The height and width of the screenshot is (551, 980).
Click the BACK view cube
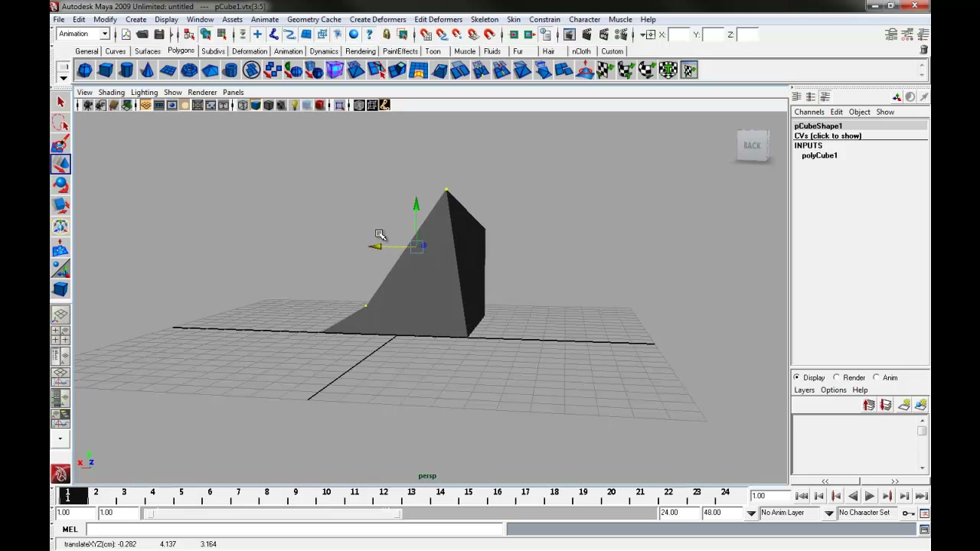[x=752, y=145]
